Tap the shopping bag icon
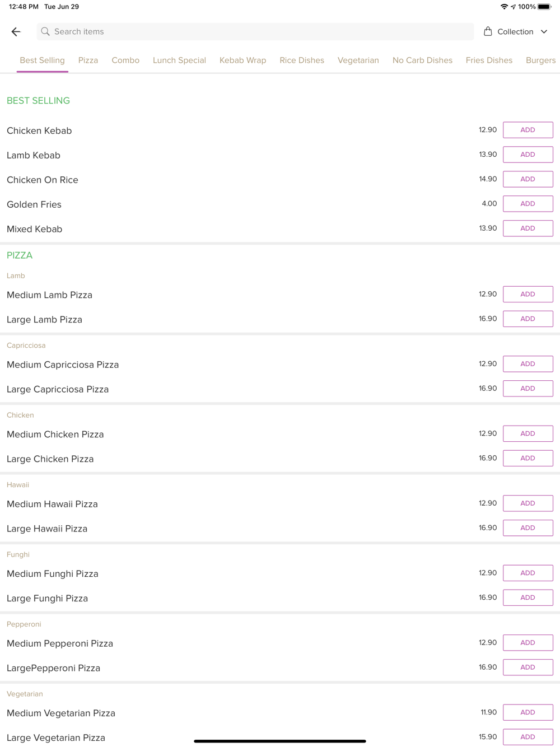560x747 pixels. 488,31
